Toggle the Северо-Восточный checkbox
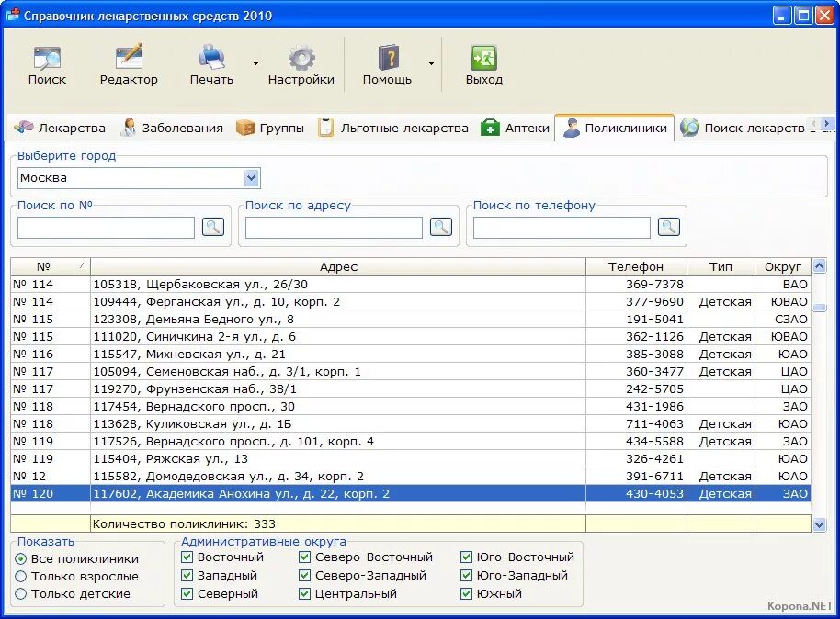 (305, 557)
